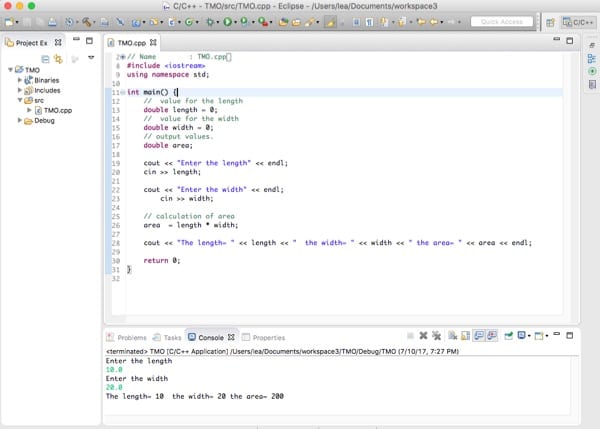The image size is (600, 429).
Task: Click the Back navigation arrow
Action: (433, 22)
